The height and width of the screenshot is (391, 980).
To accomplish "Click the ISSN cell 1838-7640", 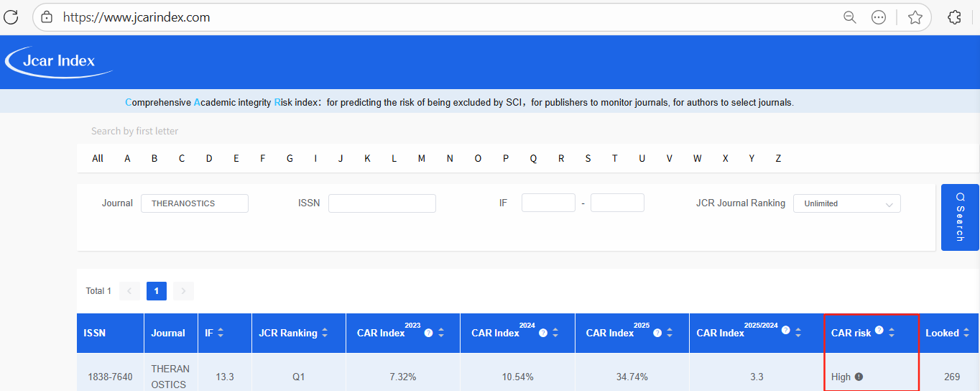I will [x=110, y=377].
